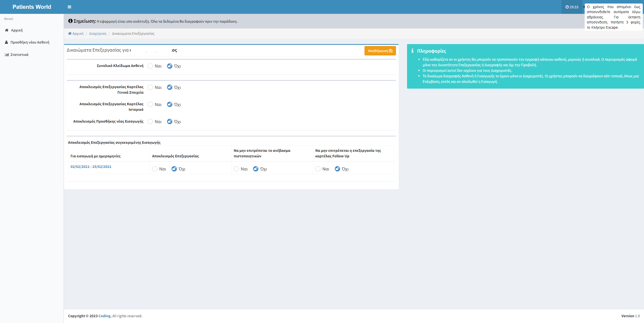
Task: Choose Ναι for Καρτέλας Ιστορικό lock
Action: pyautogui.click(x=150, y=104)
